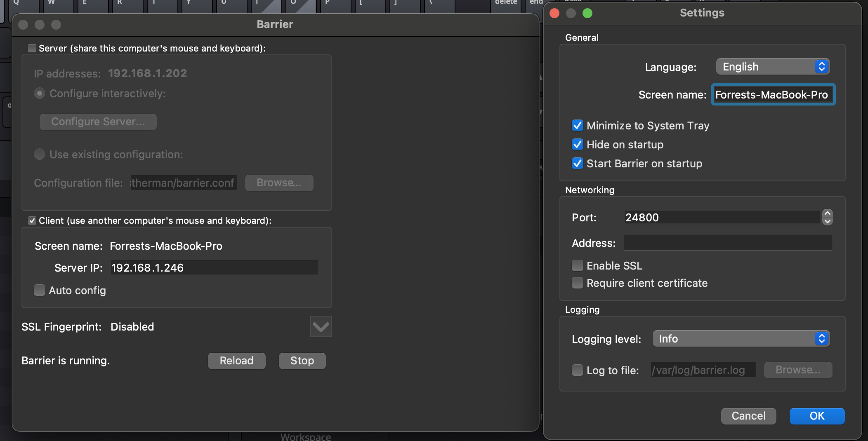Click Browse next to Configuration file
868x441 pixels.
[279, 183]
